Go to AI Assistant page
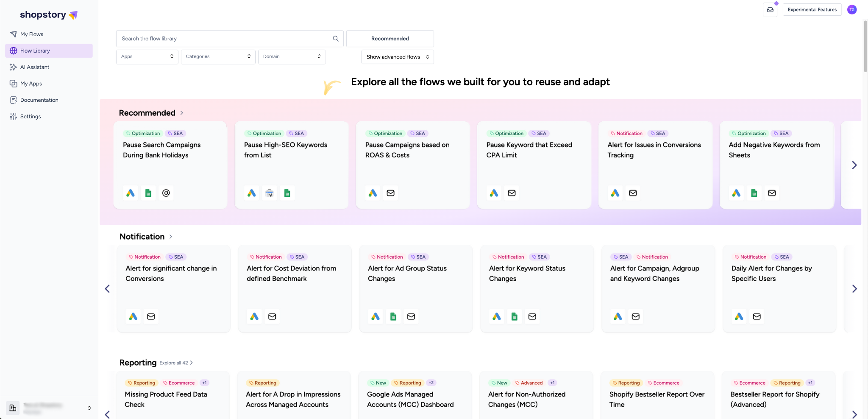The height and width of the screenshot is (419, 868). click(x=35, y=67)
